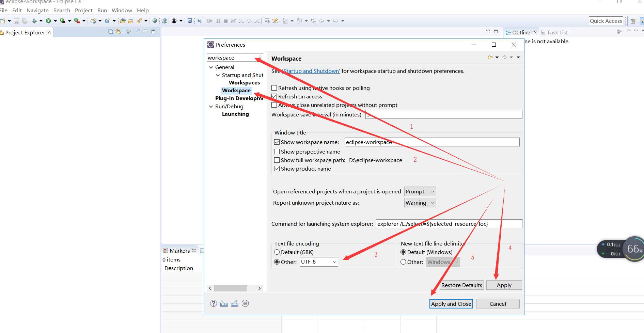Click the workspace name text field

(x=432, y=142)
